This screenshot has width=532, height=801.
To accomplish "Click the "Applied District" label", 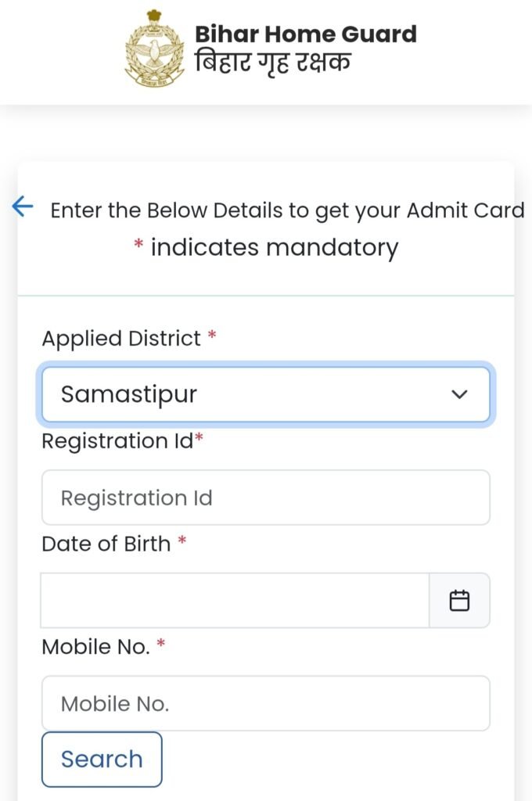I will coord(121,339).
